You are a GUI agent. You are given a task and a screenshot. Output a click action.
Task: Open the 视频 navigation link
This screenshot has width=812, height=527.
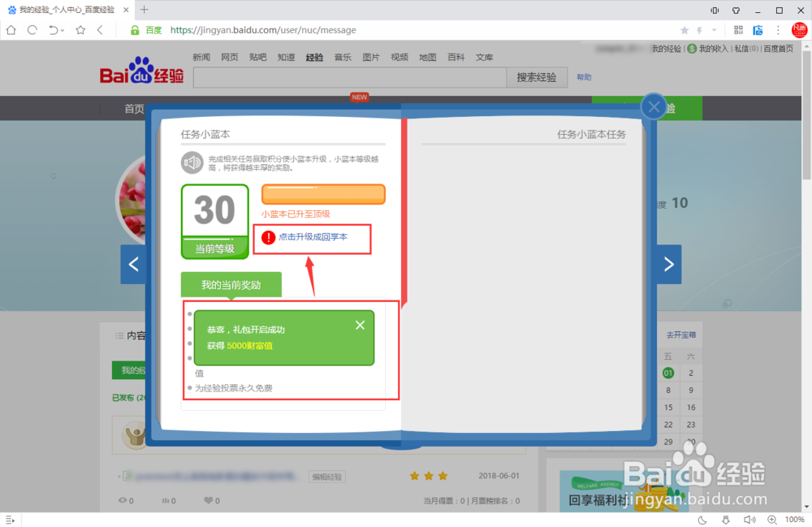tap(400, 57)
